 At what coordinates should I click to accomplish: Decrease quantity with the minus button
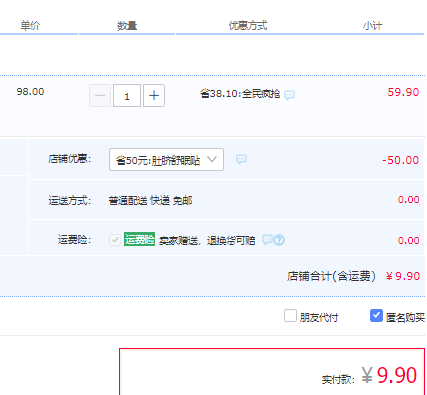coord(100,96)
